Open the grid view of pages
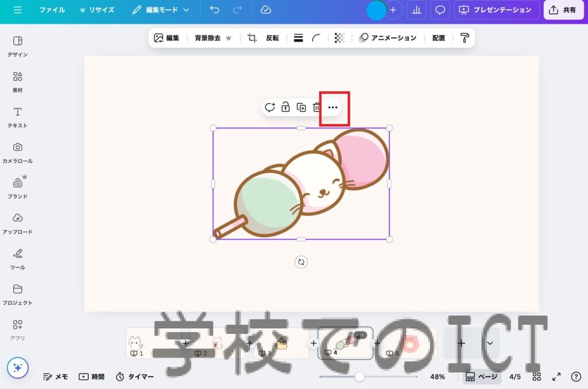Screen dimensions: 588x389 537,376
